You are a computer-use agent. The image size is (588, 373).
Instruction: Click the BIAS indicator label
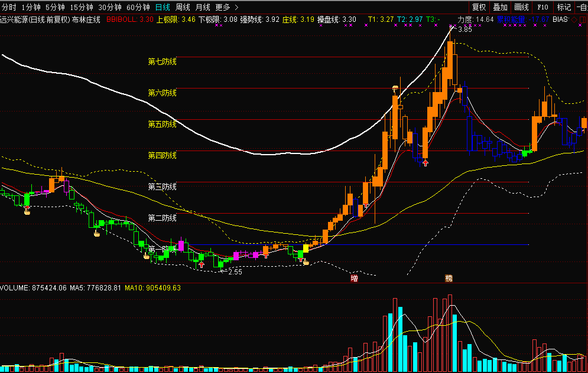(560, 19)
